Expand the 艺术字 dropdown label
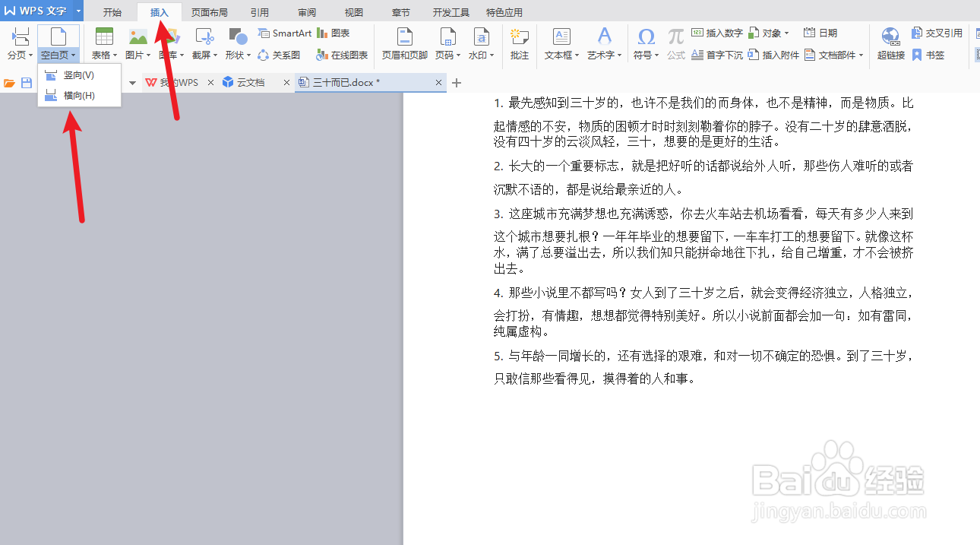 [604, 55]
